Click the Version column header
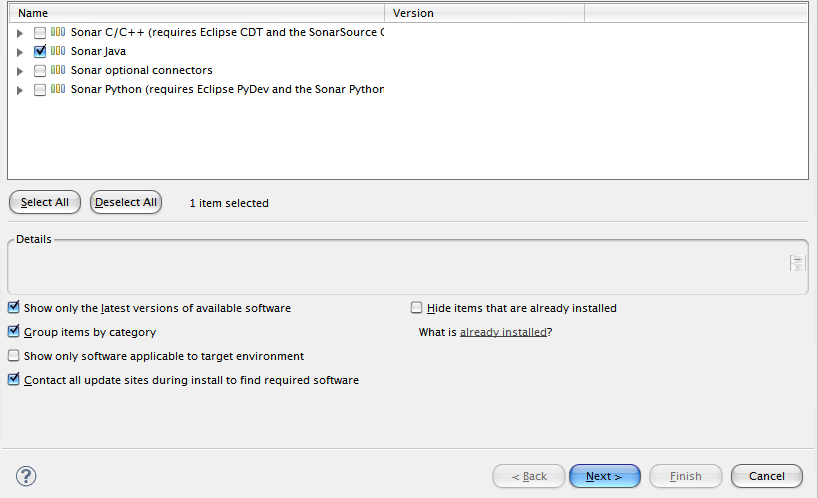This screenshot has height=498, width=818. 484,13
